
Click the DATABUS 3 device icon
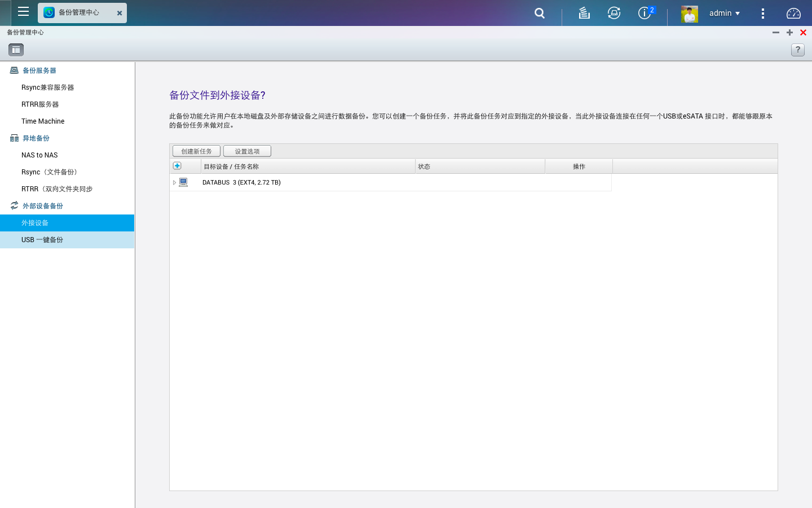point(183,182)
